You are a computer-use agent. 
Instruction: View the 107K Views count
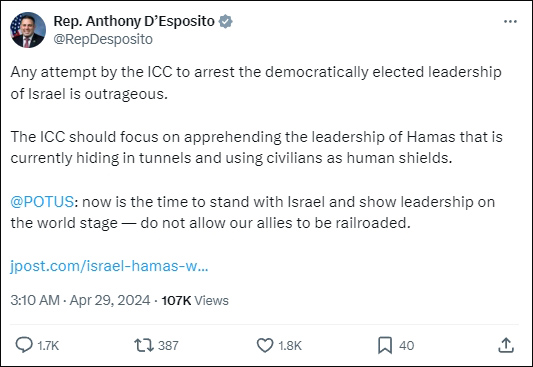click(195, 300)
